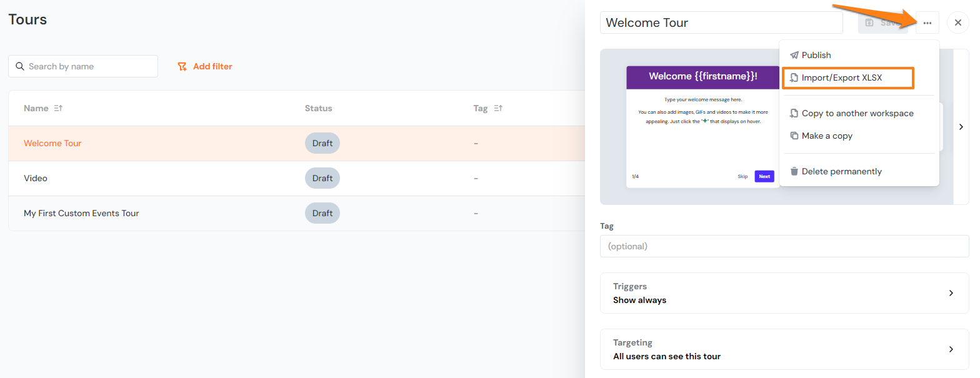
Task: Choose Make a copy option
Action: 826,136
